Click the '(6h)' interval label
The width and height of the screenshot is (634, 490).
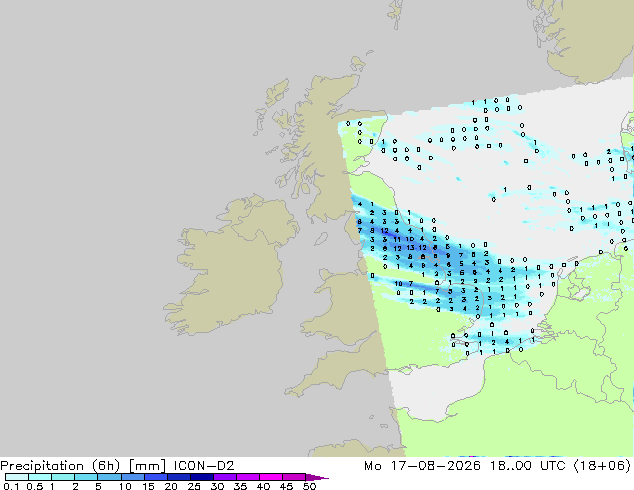click(x=106, y=466)
